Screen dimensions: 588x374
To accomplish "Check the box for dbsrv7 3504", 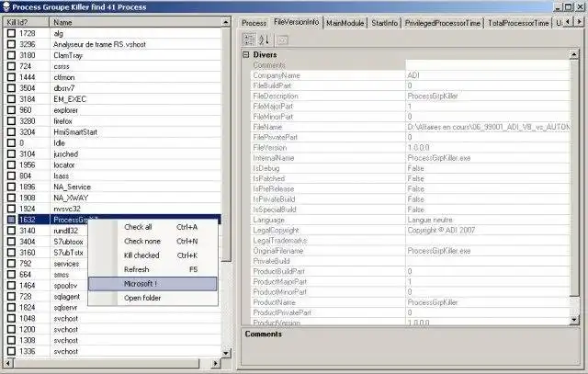I will coord(11,88).
